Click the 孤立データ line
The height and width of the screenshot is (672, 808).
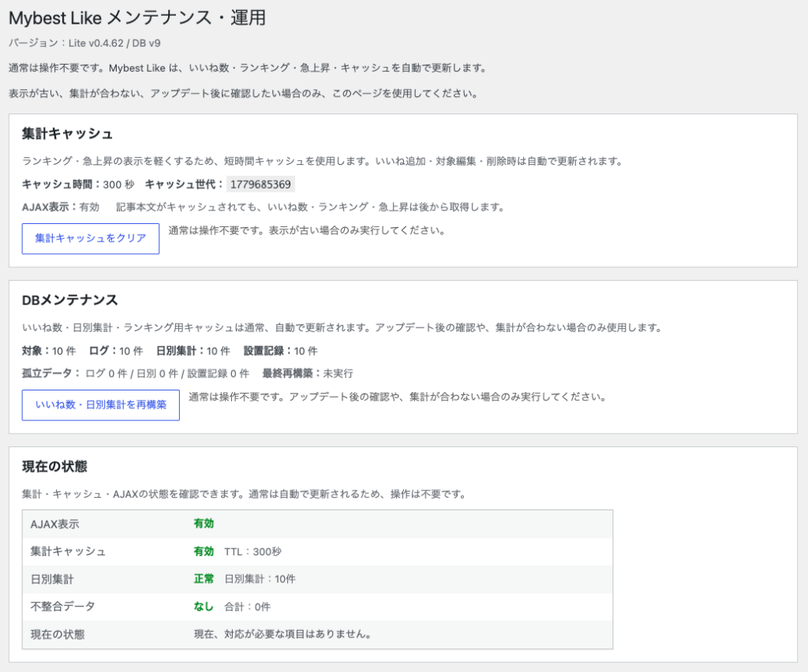click(135, 373)
